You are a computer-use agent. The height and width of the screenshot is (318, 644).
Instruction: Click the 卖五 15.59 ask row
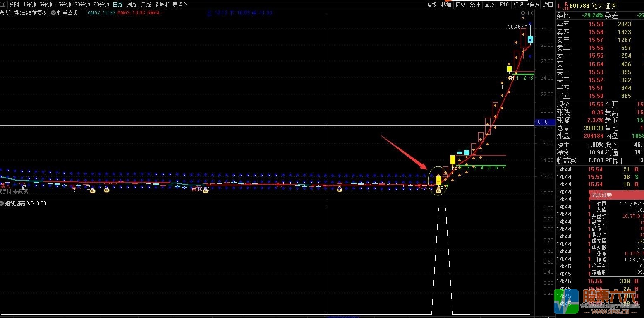pos(600,24)
